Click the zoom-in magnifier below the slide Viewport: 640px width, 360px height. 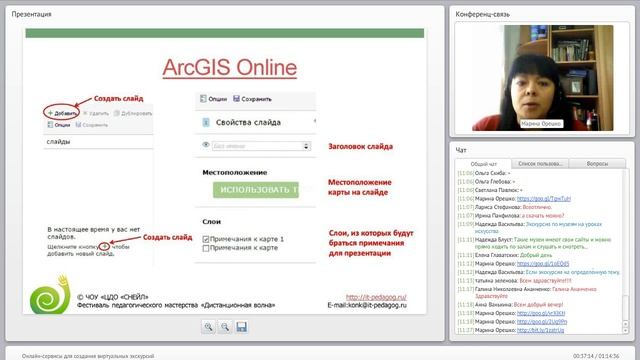209,327
